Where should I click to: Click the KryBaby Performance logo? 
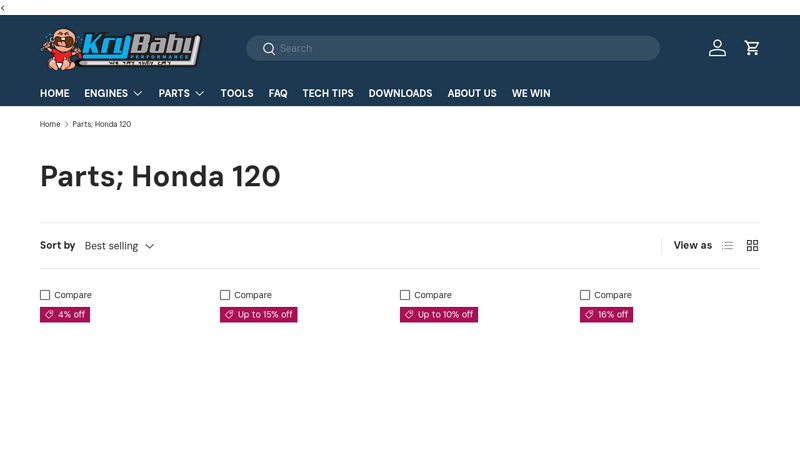click(121, 49)
